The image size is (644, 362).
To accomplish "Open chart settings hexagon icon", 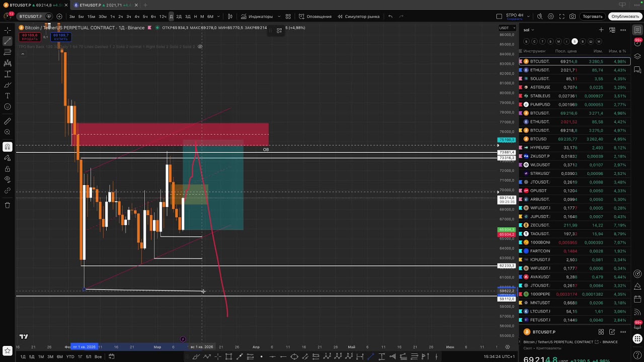I will coord(551,17).
